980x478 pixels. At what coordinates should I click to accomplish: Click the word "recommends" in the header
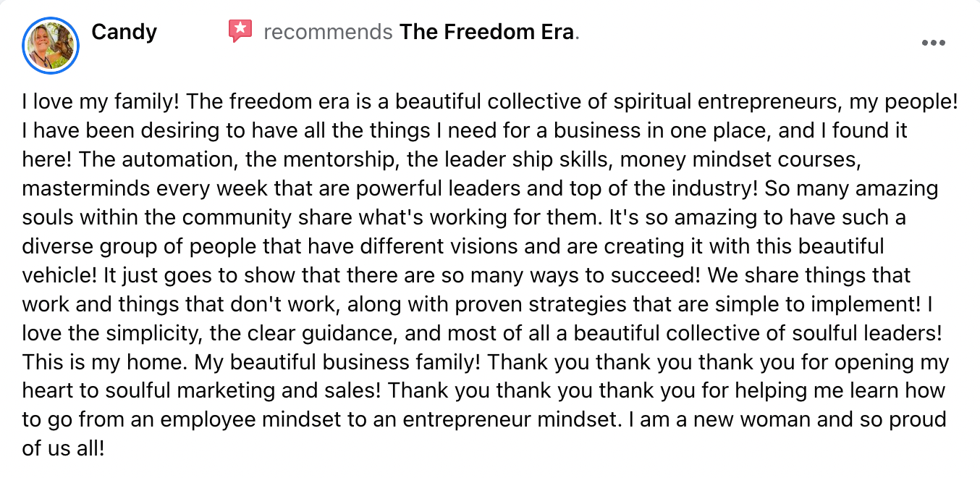[329, 33]
